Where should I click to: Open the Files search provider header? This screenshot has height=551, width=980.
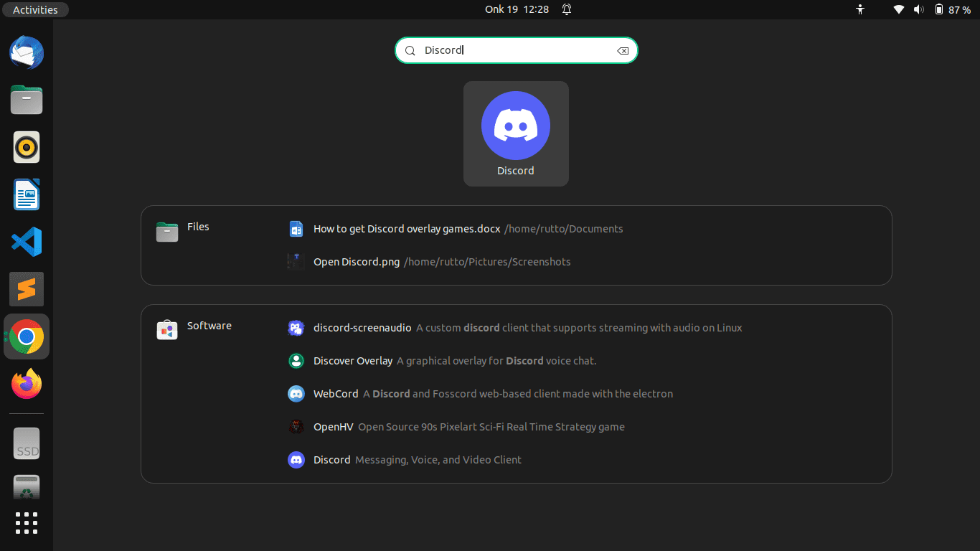(x=183, y=232)
